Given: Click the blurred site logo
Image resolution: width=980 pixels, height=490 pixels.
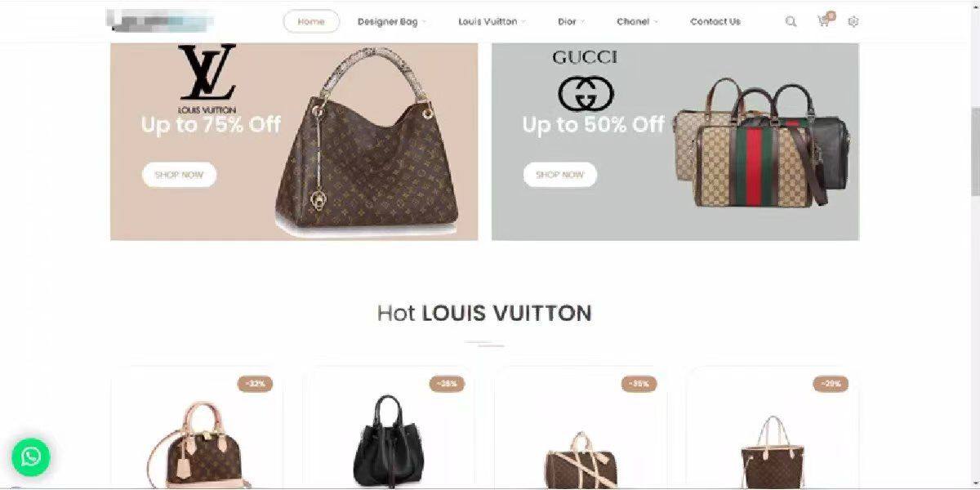Looking at the screenshot, I should coord(160,20).
